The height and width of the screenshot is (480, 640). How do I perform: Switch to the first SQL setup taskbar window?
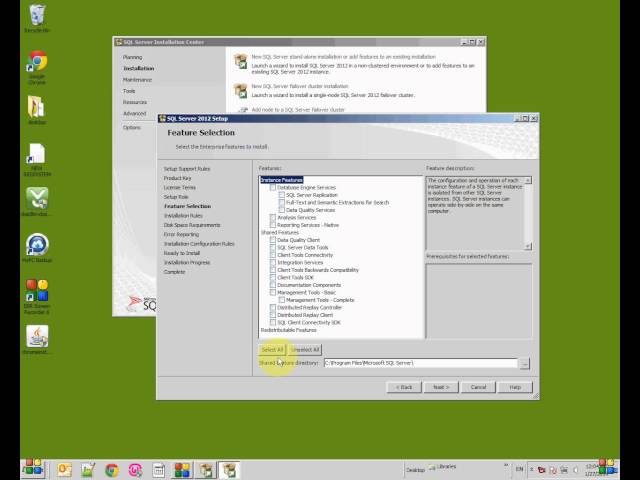pos(206,470)
